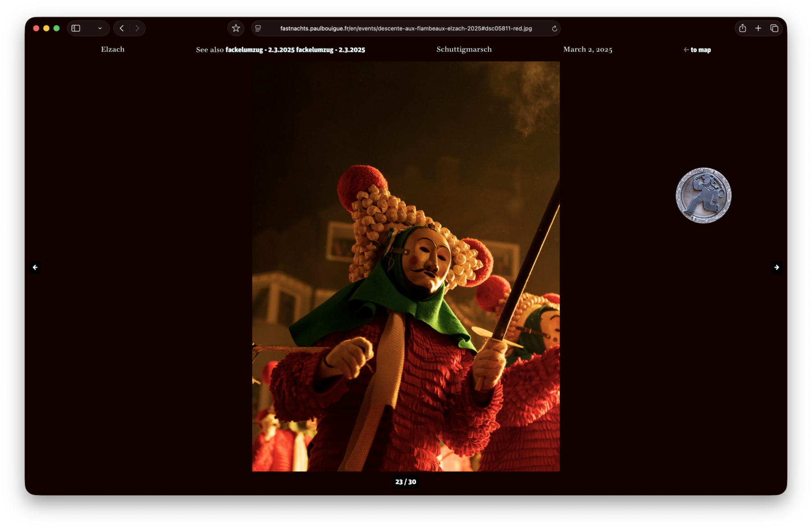Click the masked Schuttig figure photo
Viewport: 812px width, 528px height.
(406, 266)
